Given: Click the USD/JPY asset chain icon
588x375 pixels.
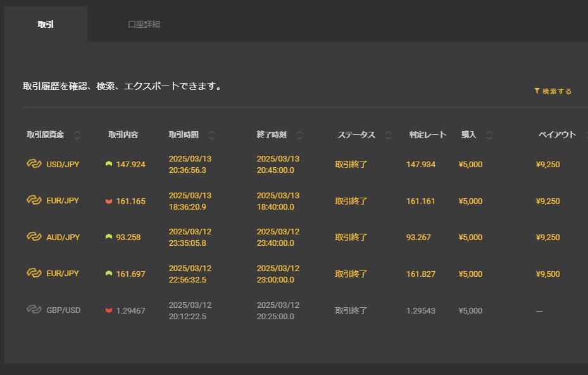Looking at the screenshot, I should (34, 163).
